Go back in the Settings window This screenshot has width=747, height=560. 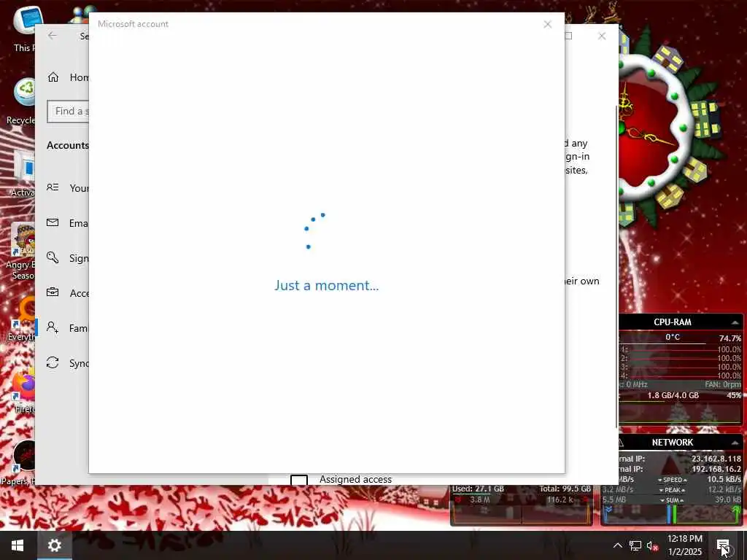pyautogui.click(x=53, y=36)
